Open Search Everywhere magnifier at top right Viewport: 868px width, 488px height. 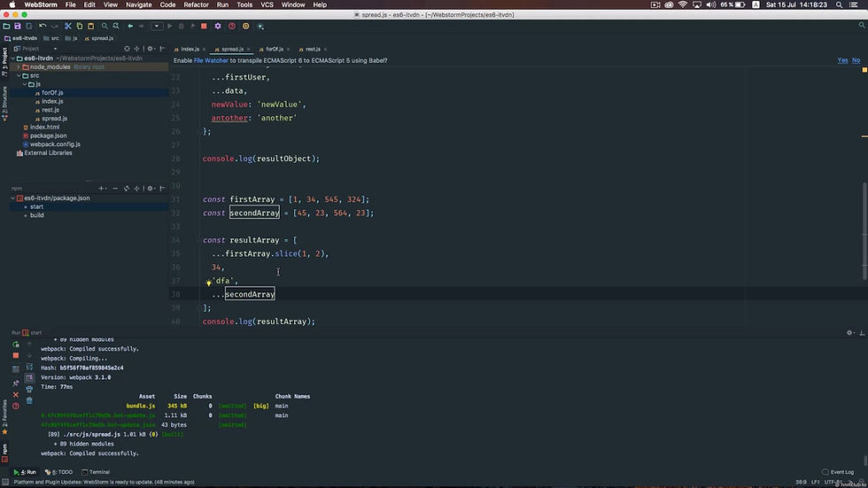coord(862,26)
